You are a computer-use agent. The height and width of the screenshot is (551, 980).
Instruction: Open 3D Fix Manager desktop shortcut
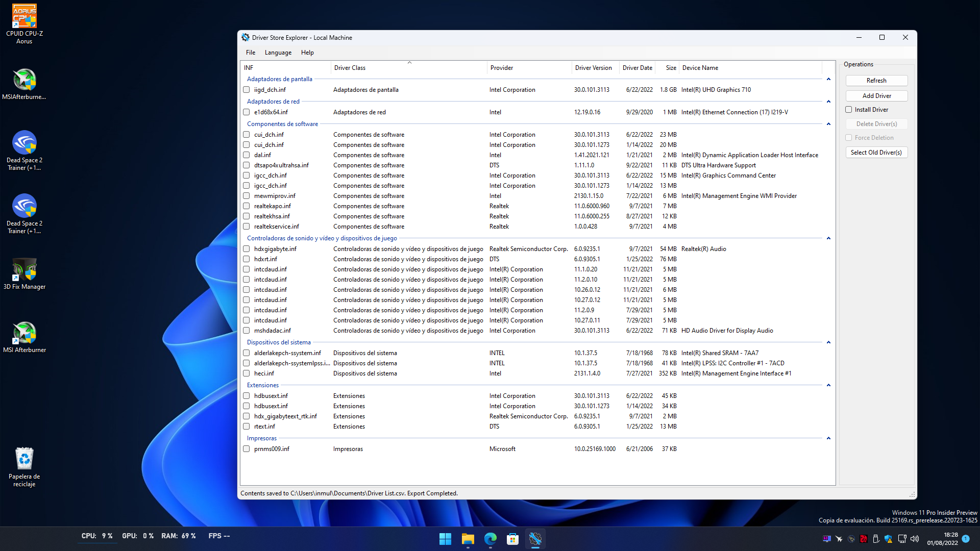coord(24,274)
